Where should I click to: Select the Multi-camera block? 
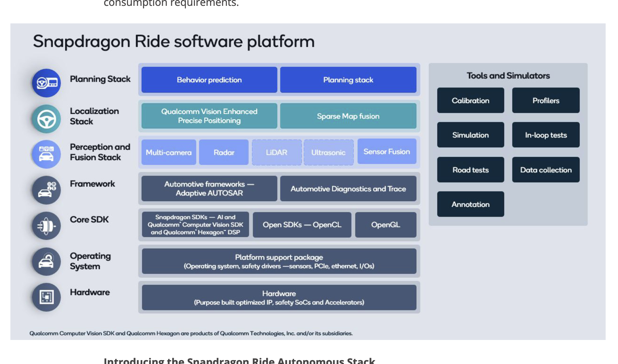pos(169,152)
